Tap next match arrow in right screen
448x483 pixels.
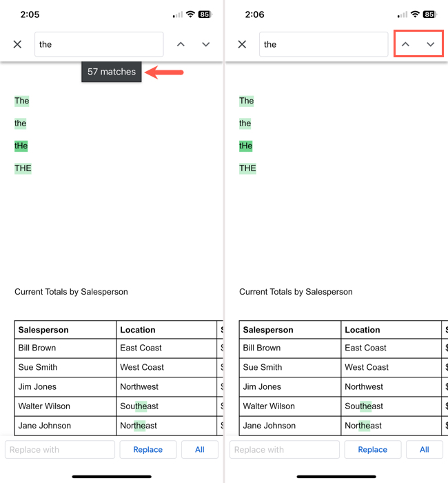click(431, 44)
